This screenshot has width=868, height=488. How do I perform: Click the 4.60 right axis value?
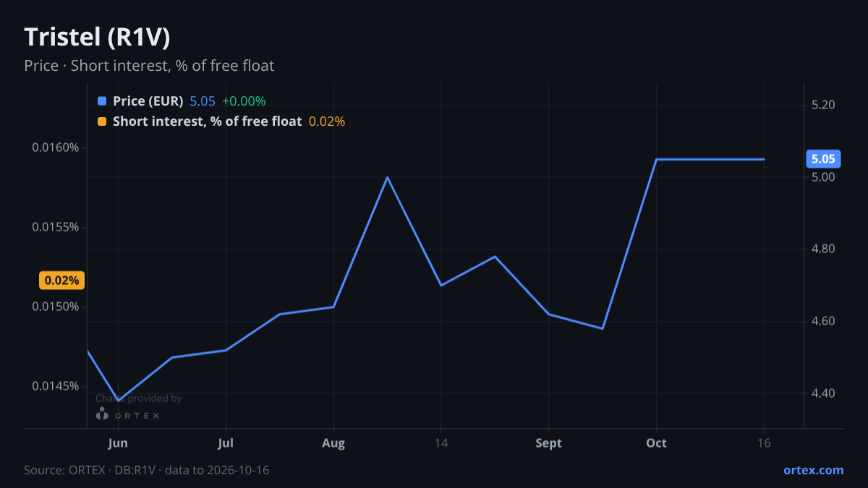pos(823,321)
